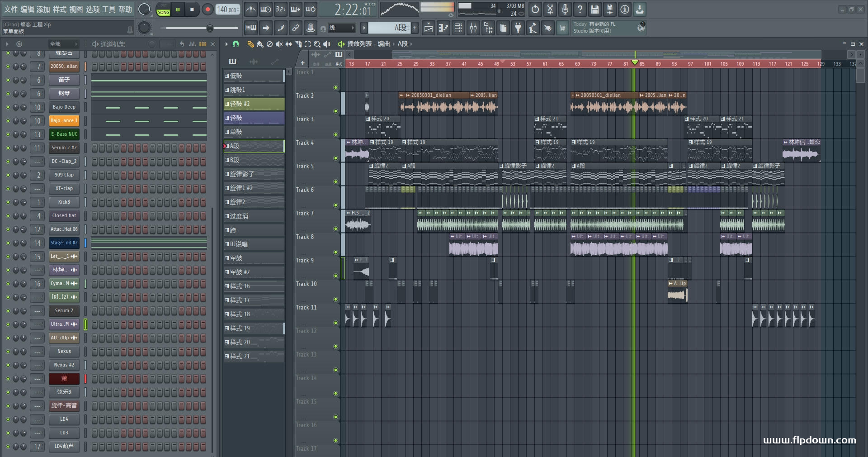Open the 编辑 menu
The image size is (868, 457).
tap(27, 9)
